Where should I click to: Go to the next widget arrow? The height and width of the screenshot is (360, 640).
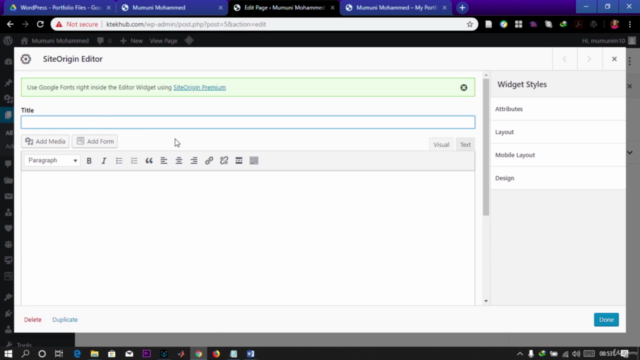click(x=589, y=59)
